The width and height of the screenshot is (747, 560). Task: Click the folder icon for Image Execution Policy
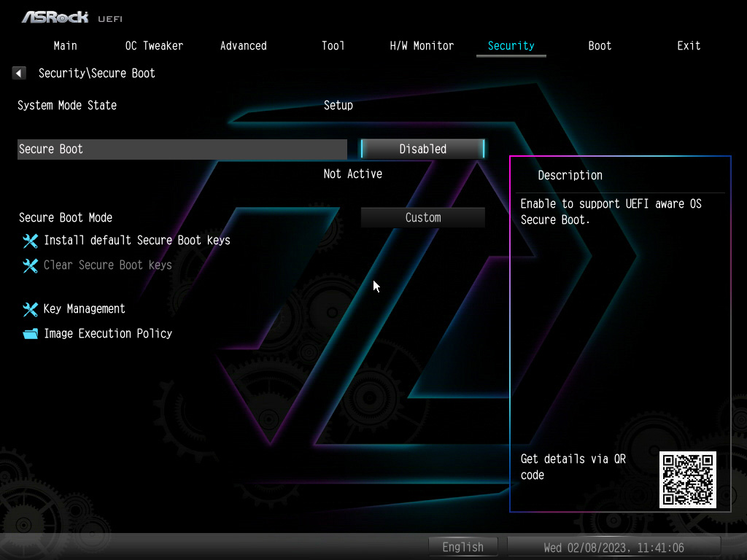tap(30, 334)
